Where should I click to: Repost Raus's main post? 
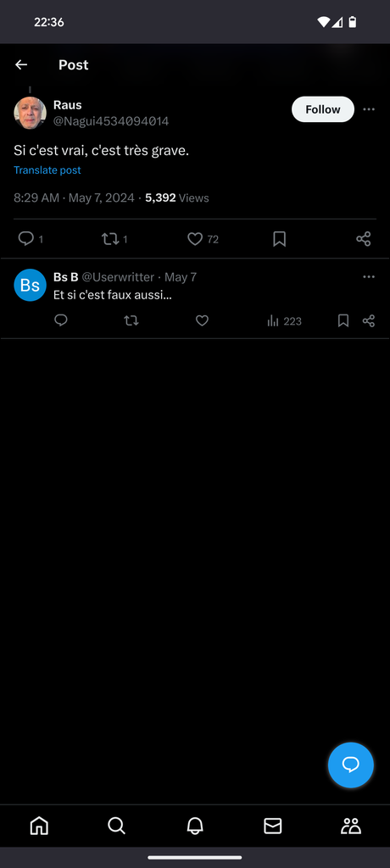(x=109, y=238)
